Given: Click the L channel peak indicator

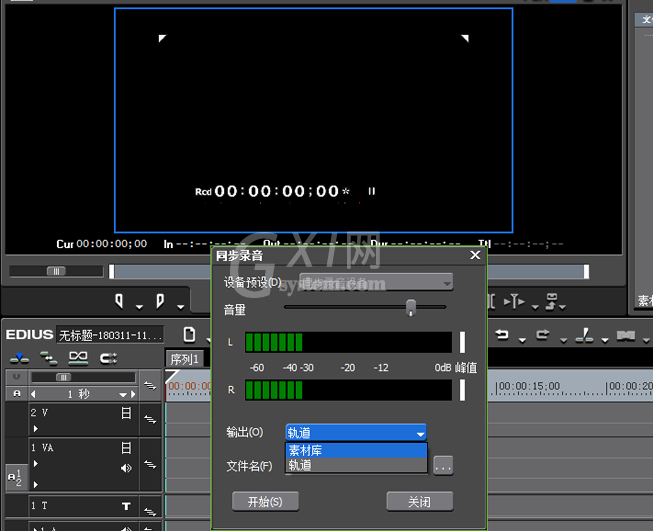Looking at the screenshot, I should coord(462,342).
